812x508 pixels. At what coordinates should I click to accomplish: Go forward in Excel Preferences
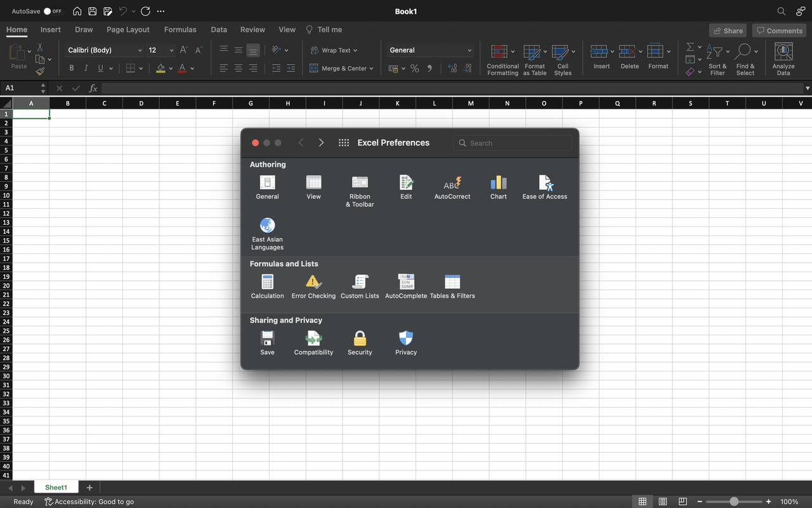[321, 143]
